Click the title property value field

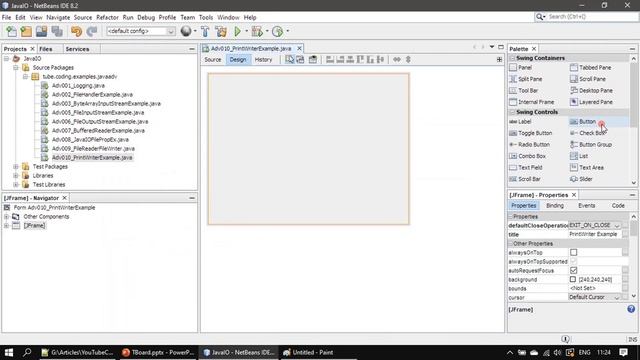pyautogui.click(x=594, y=234)
